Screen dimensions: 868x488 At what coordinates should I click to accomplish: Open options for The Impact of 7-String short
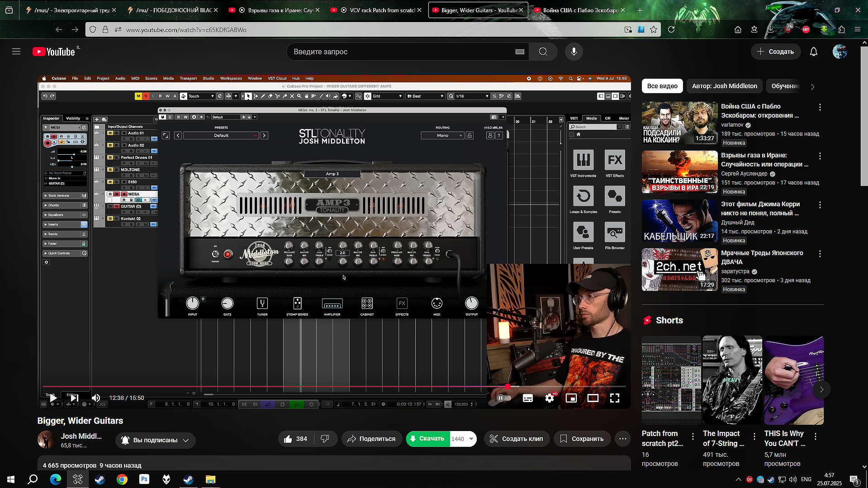(x=754, y=436)
